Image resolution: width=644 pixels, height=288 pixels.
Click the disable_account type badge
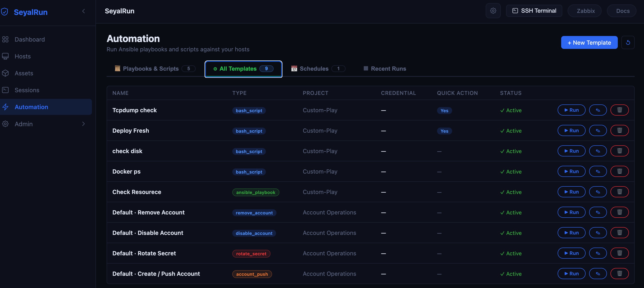point(254,233)
